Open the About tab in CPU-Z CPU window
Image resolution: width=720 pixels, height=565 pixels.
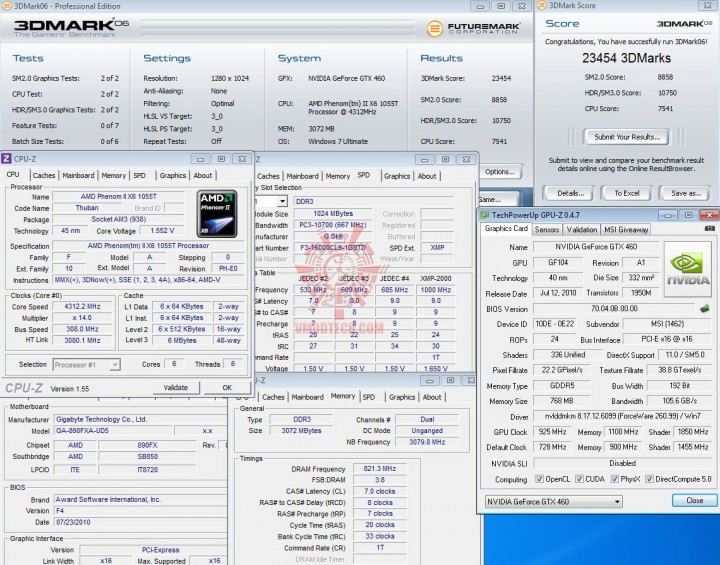point(202,175)
